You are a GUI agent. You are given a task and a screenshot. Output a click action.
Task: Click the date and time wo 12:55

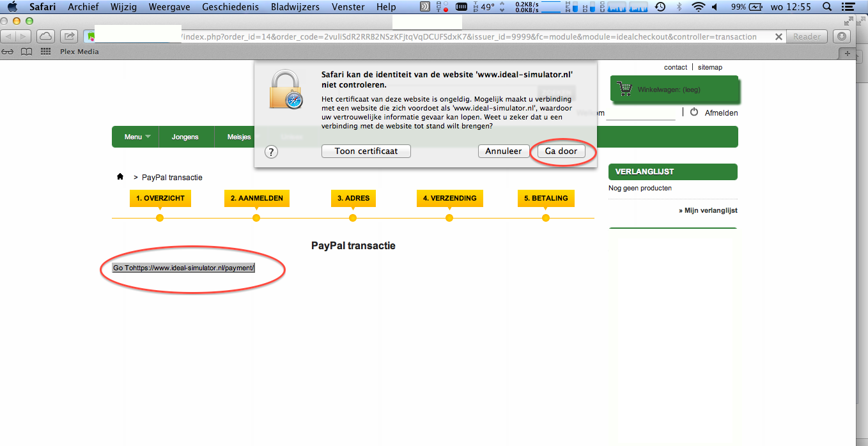click(x=791, y=7)
